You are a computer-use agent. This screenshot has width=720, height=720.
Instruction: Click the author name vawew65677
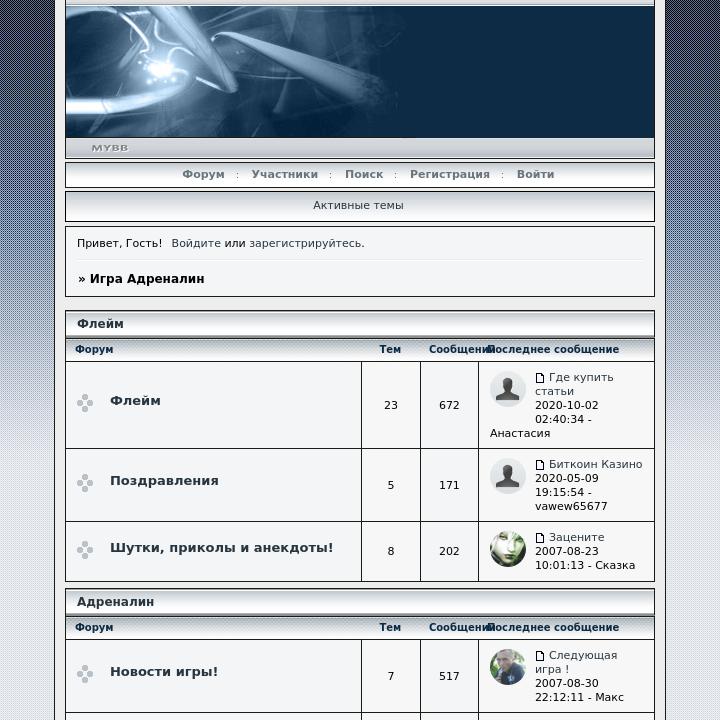tap(571, 506)
